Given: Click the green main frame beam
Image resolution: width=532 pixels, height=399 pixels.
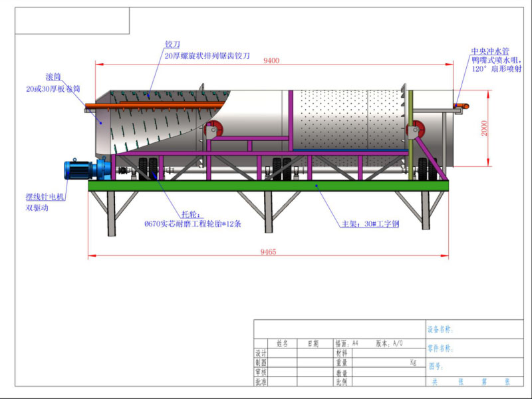Looking at the screenshot, I should [266, 186].
